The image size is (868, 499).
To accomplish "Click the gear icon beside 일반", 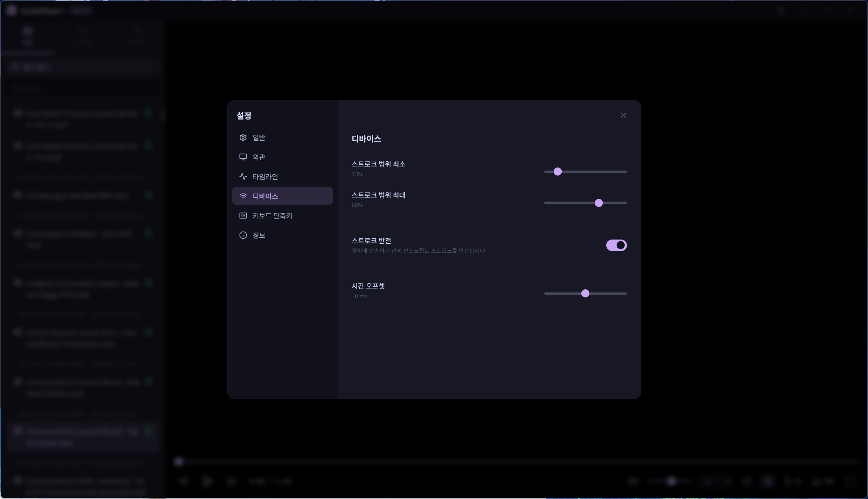I will (x=243, y=138).
